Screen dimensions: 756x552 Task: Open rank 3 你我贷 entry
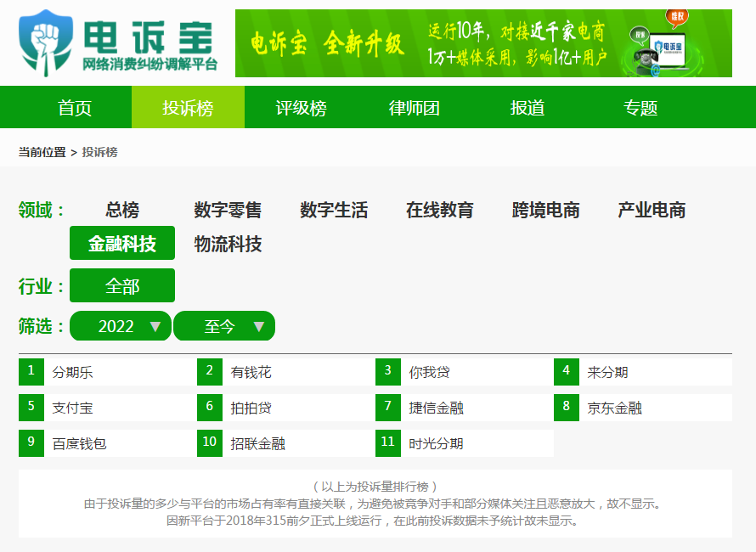tap(465, 372)
